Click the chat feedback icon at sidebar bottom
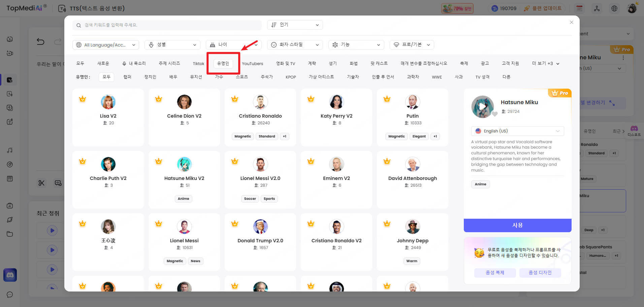 10,295
